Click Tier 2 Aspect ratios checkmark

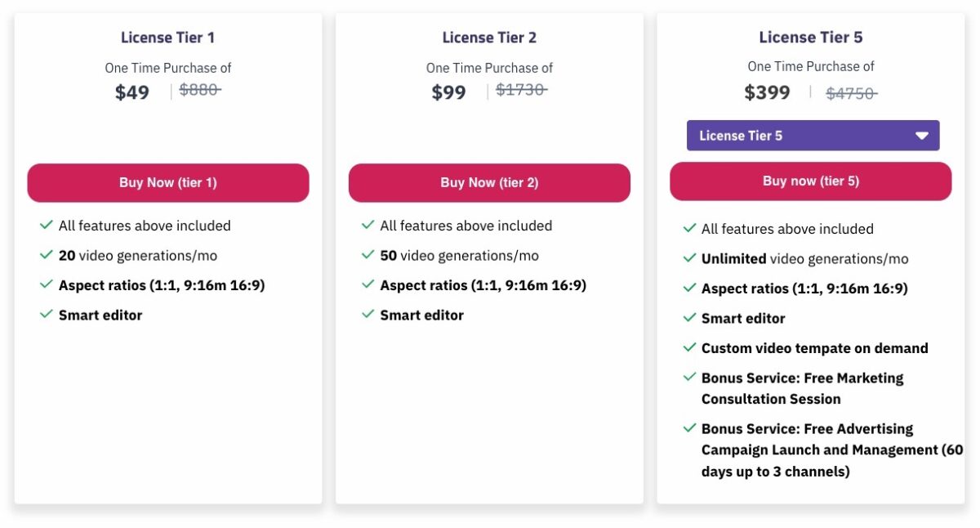point(367,285)
